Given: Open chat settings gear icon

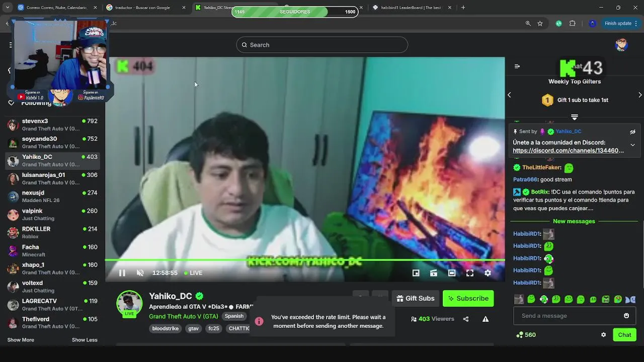Looking at the screenshot, I should [x=604, y=335].
